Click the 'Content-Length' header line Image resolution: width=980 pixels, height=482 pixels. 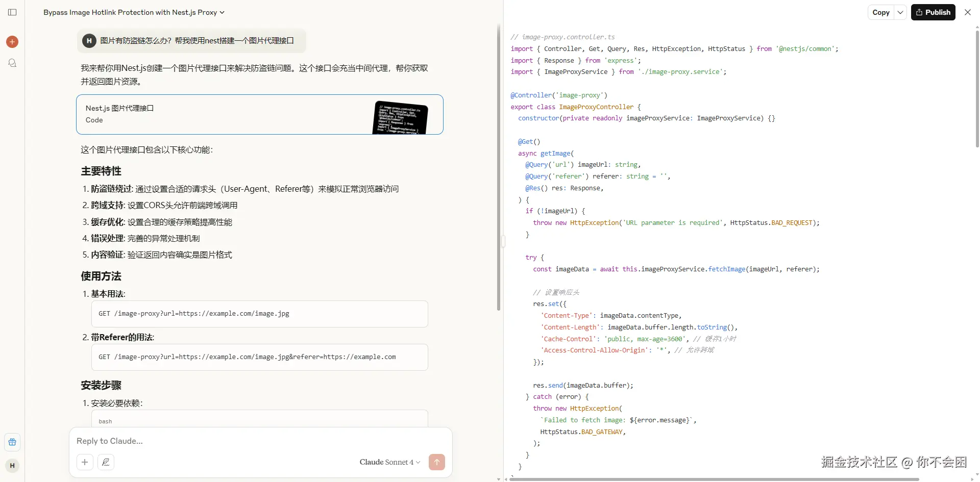pos(639,327)
